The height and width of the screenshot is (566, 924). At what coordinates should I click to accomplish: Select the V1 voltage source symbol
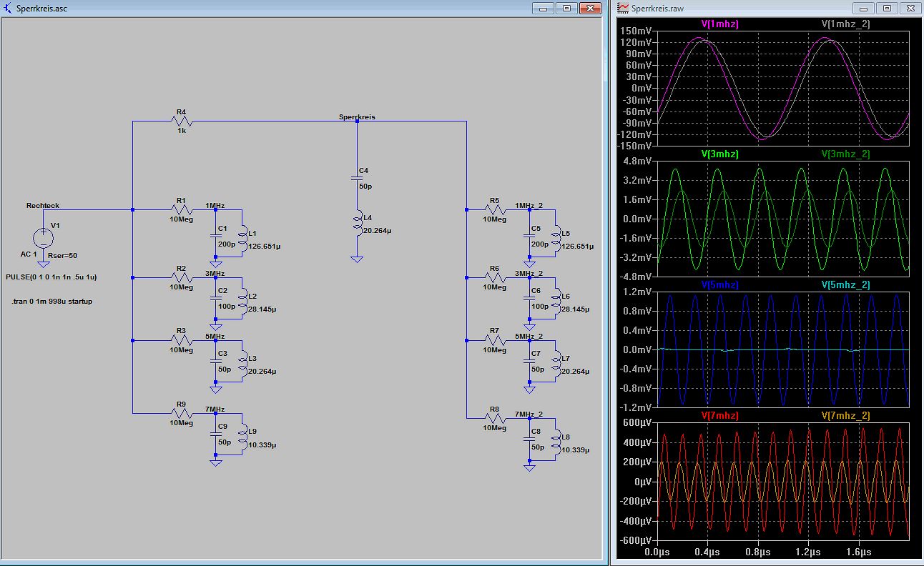click(x=43, y=236)
